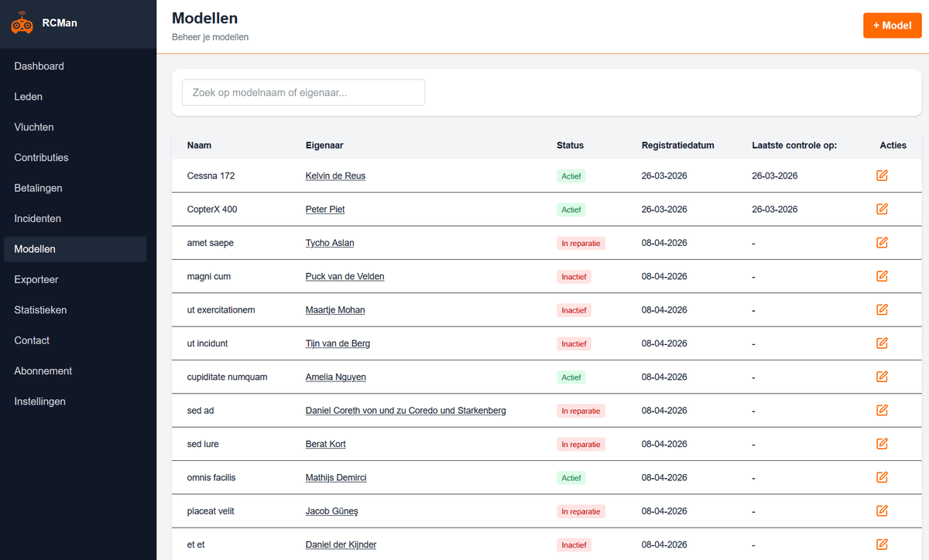Open Vluchten page from sidebar
Screen dimensions: 929x560
click(34, 127)
